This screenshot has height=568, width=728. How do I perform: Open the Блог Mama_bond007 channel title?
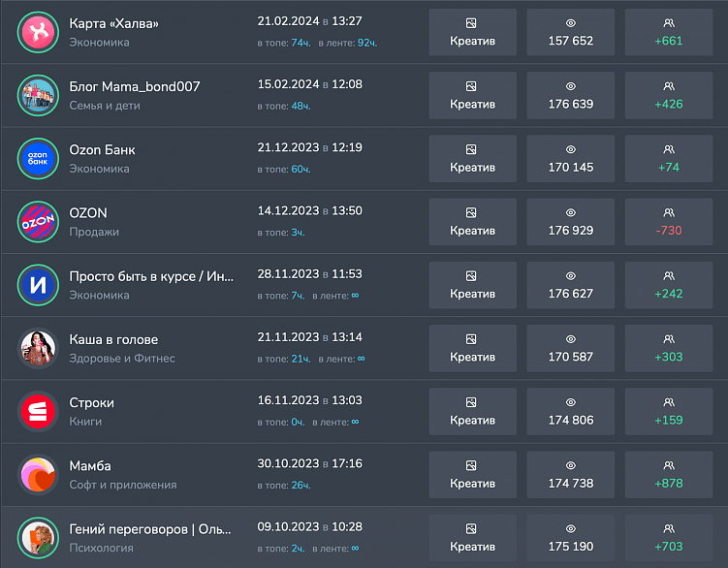[135, 86]
